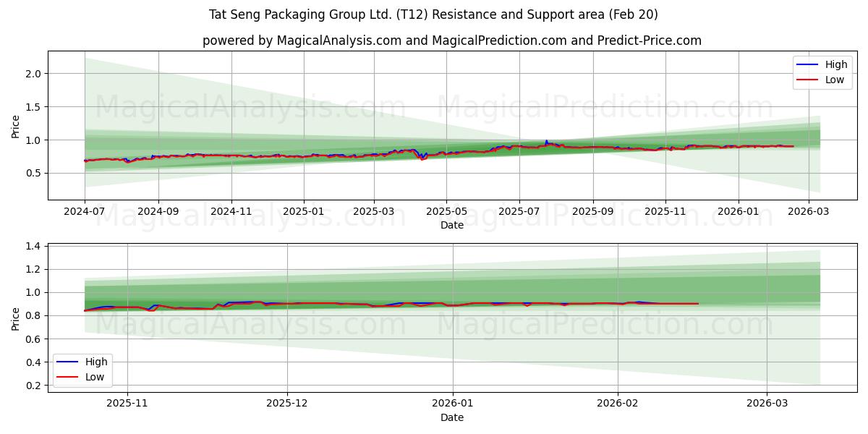Click the '2024-11' tick label

point(231,212)
